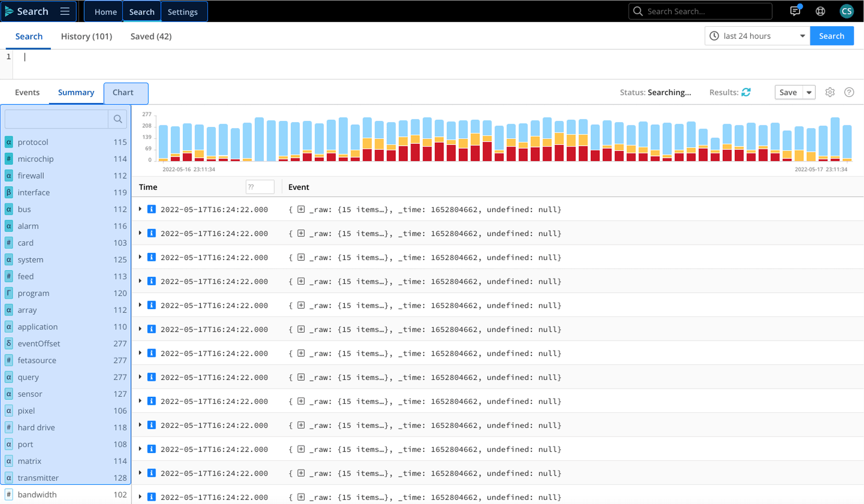Open search settings gear icon

coord(830,92)
